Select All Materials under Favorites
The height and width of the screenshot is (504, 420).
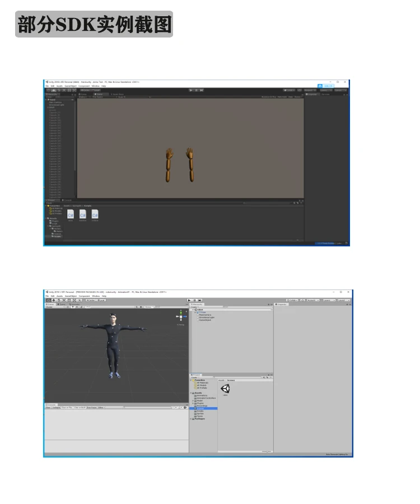pyautogui.click(x=202, y=383)
